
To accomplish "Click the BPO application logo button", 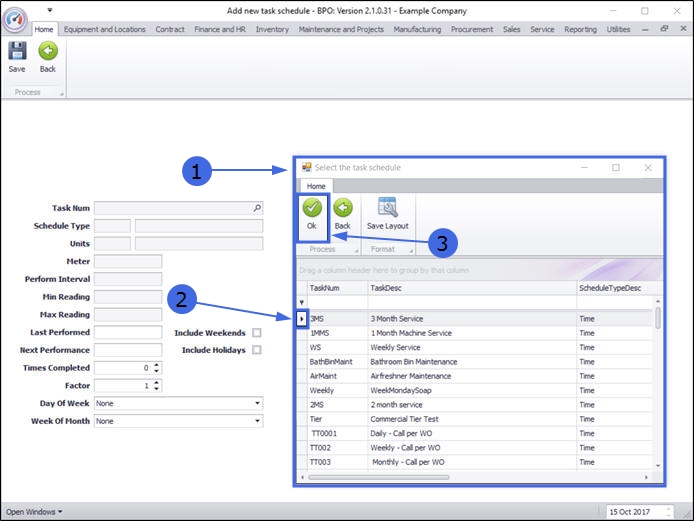I will coord(15,20).
